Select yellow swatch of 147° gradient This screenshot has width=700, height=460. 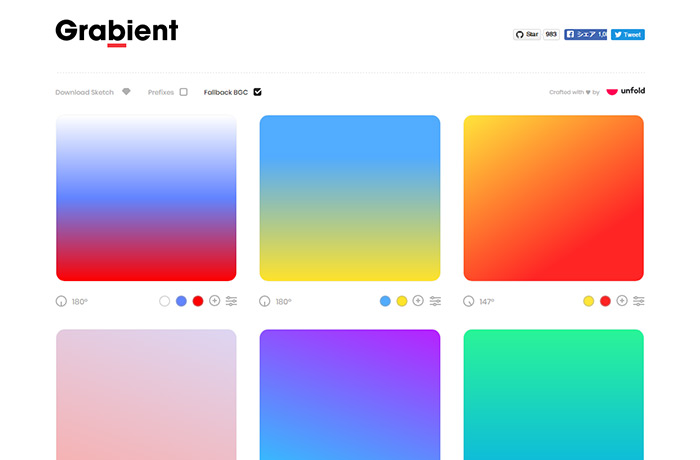coord(589,301)
